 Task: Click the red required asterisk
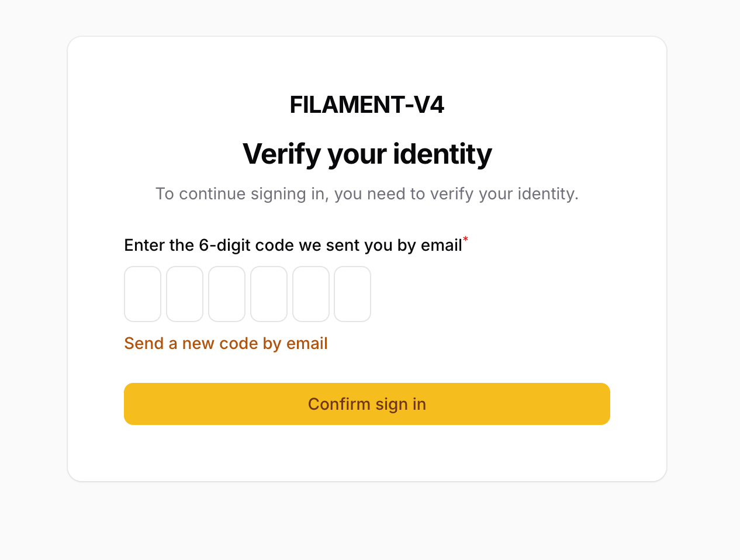click(466, 239)
